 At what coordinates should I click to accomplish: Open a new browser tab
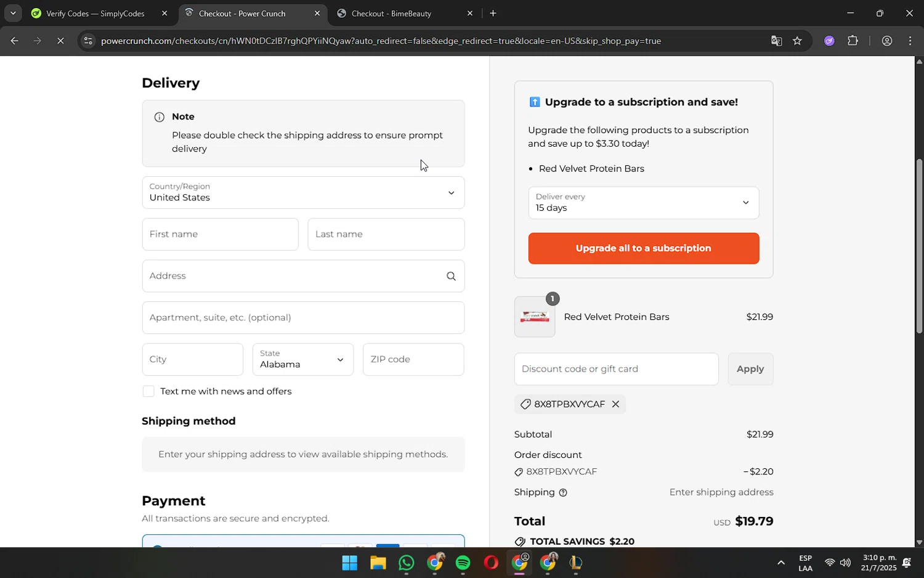tap(493, 13)
